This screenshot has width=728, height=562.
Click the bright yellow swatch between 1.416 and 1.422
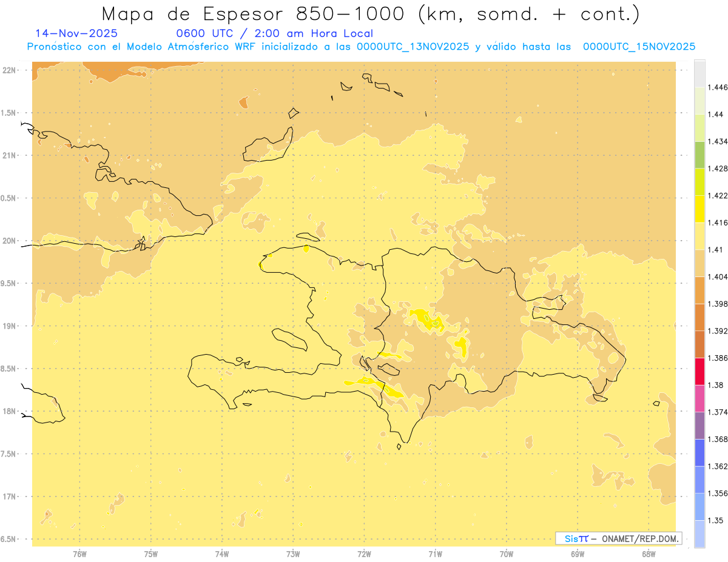click(x=699, y=209)
